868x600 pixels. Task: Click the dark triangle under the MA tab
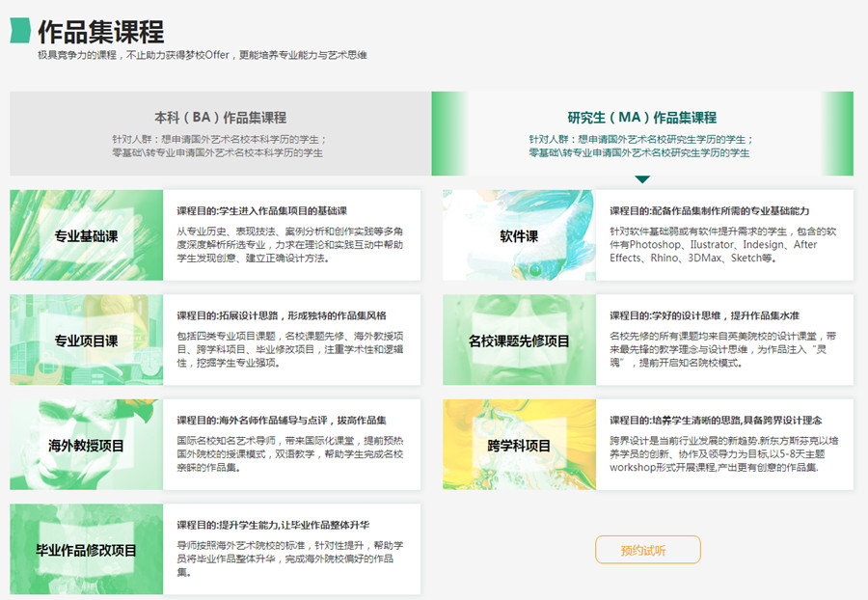tap(642, 179)
